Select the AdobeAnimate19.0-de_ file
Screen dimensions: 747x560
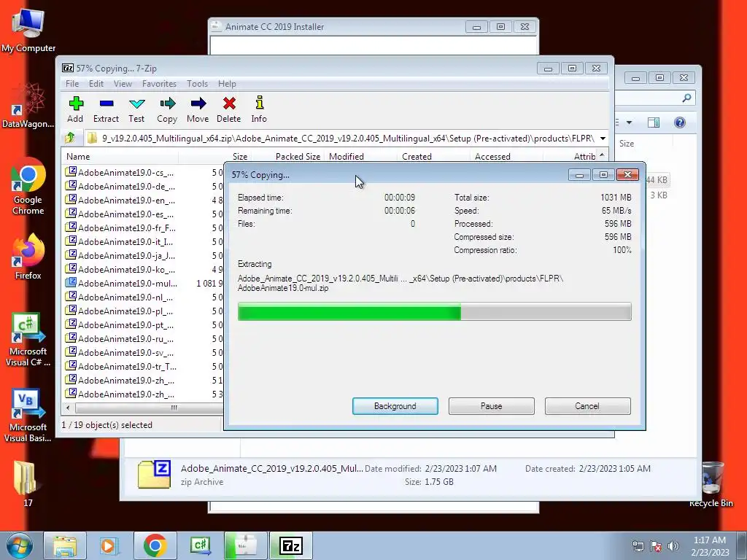120,186
